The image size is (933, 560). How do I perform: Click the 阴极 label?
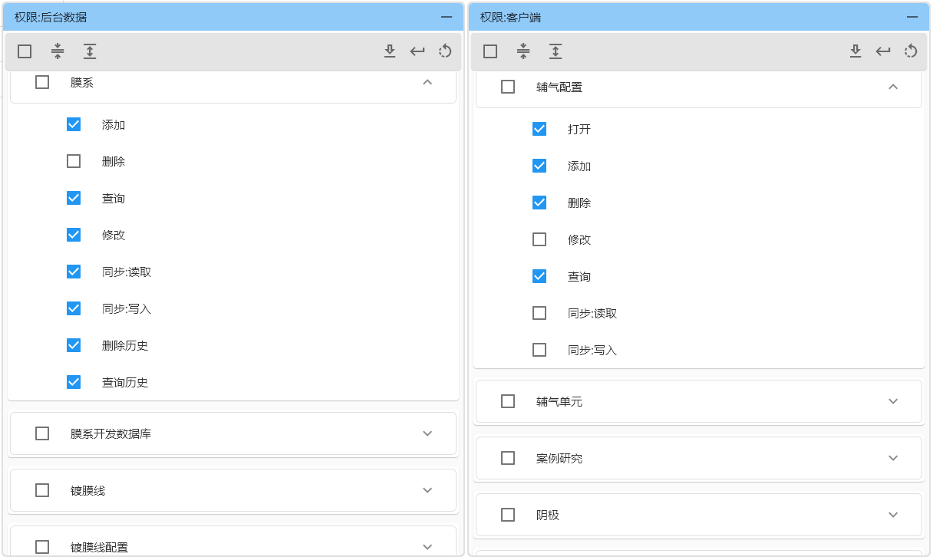point(548,515)
